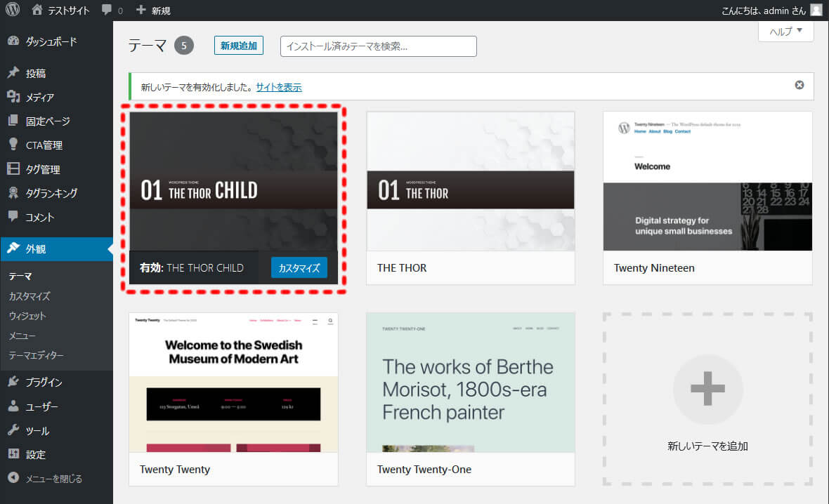Open the comments bubble icon in admin bar

(107, 10)
